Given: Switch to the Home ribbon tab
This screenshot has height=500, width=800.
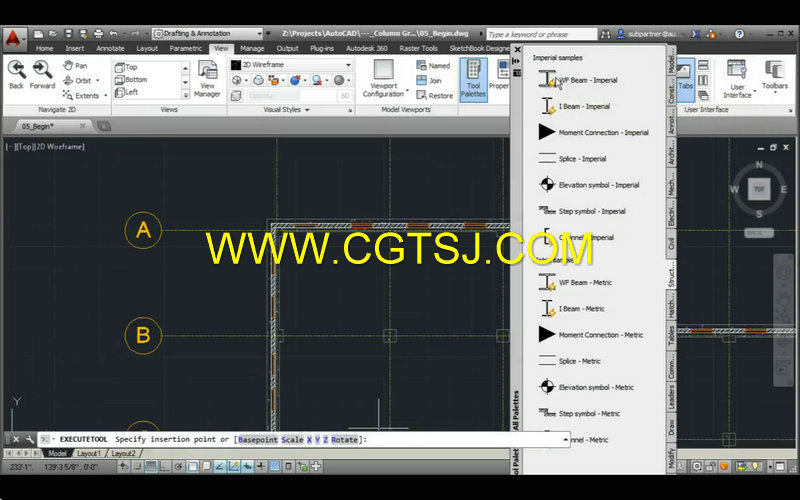Looking at the screenshot, I should tap(44, 48).
